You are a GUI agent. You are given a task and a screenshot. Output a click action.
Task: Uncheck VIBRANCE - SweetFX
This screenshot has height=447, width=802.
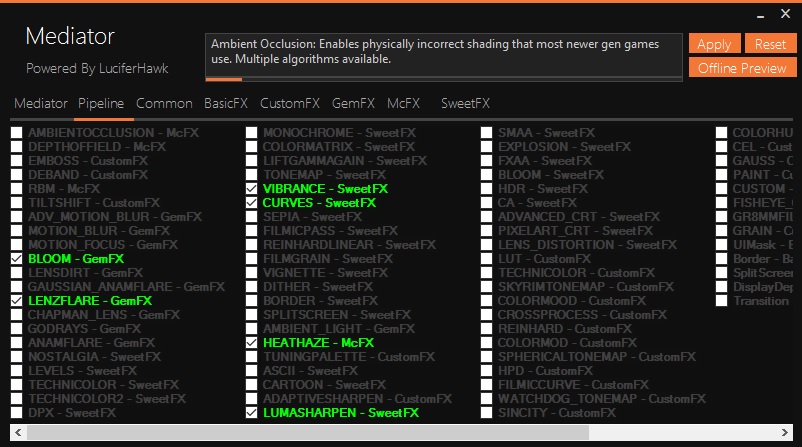pyautogui.click(x=252, y=189)
